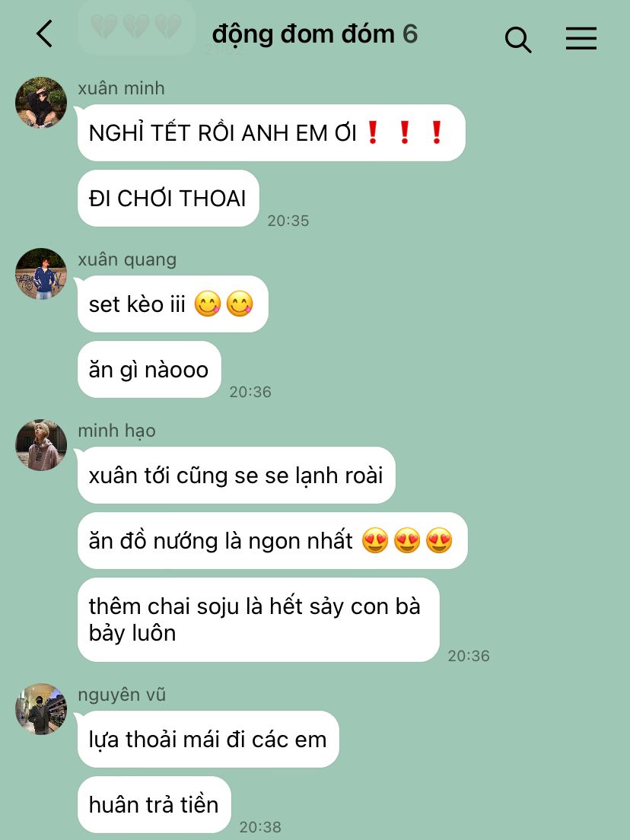Image resolution: width=630 pixels, height=840 pixels.
Task: Tap xuân minh's avatar
Action: [41, 103]
